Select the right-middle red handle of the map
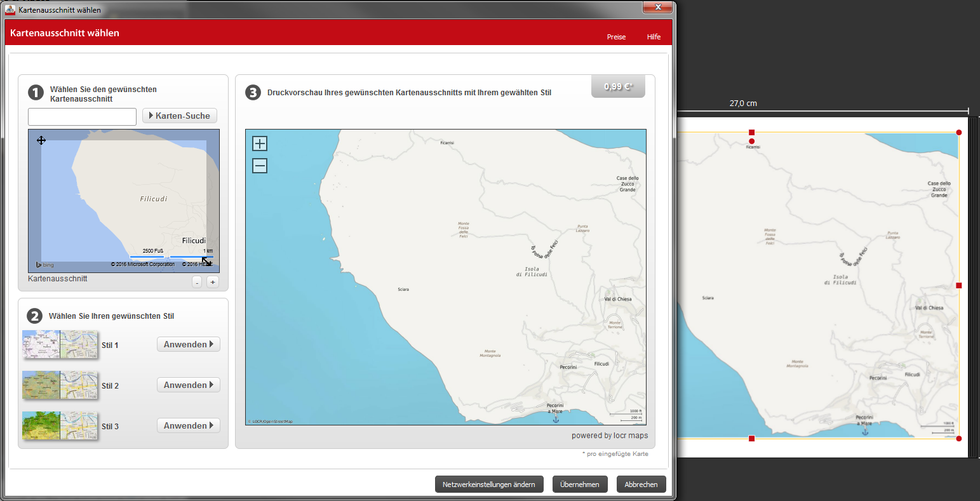 pyautogui.click(x=959, y=286)
